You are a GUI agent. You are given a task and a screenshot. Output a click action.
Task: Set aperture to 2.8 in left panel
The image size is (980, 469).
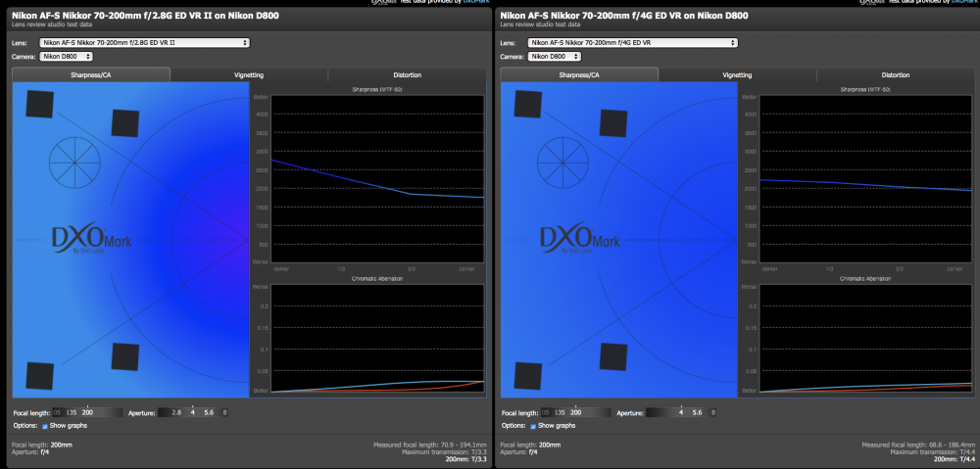[176, 413]
